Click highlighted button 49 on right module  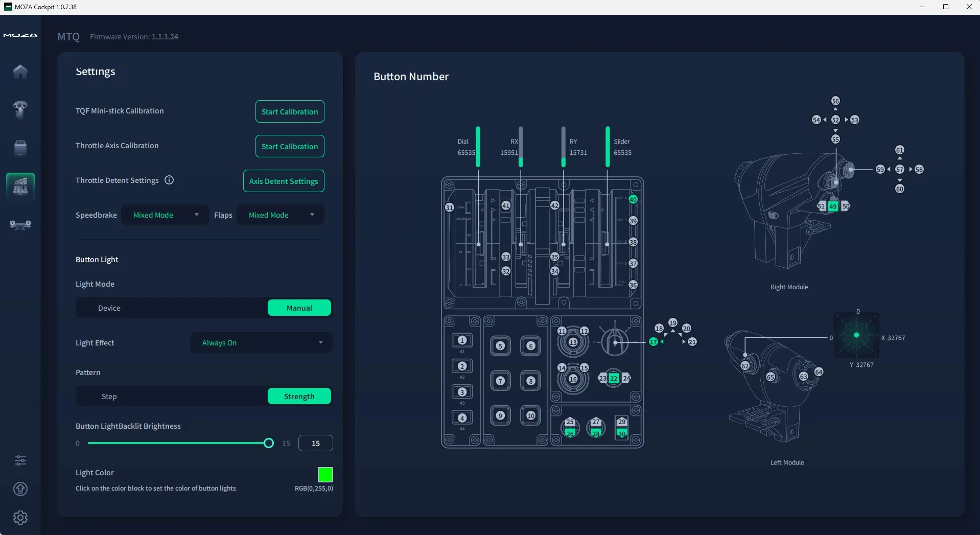[x=833, y=206]
